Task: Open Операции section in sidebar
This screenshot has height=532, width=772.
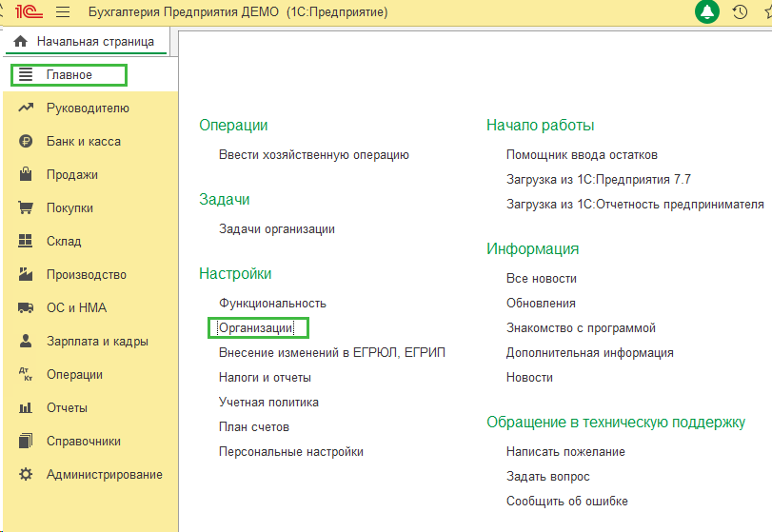Action: [x=90, y=375]
